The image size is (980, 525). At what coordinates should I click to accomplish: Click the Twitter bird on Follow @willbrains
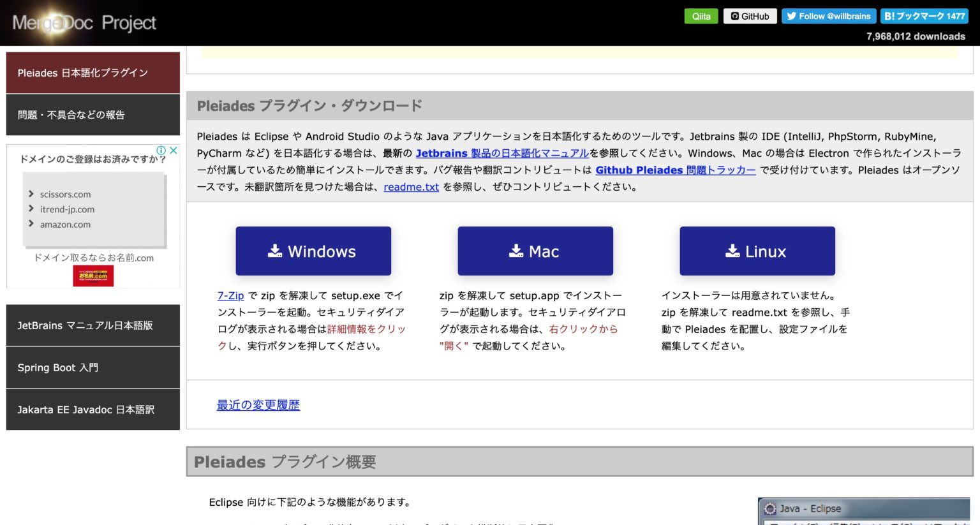click(x=791, y=16)
